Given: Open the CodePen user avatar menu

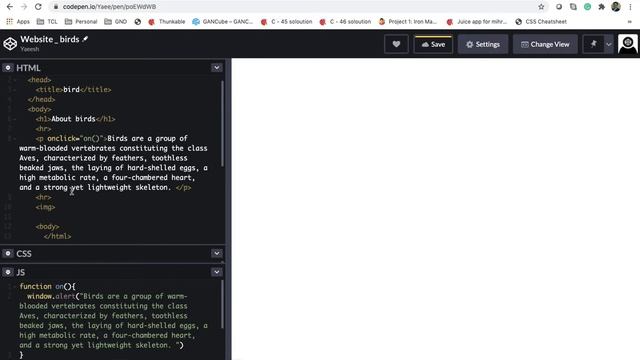Looking at the screenshot, I should click(x=628, y=44).
